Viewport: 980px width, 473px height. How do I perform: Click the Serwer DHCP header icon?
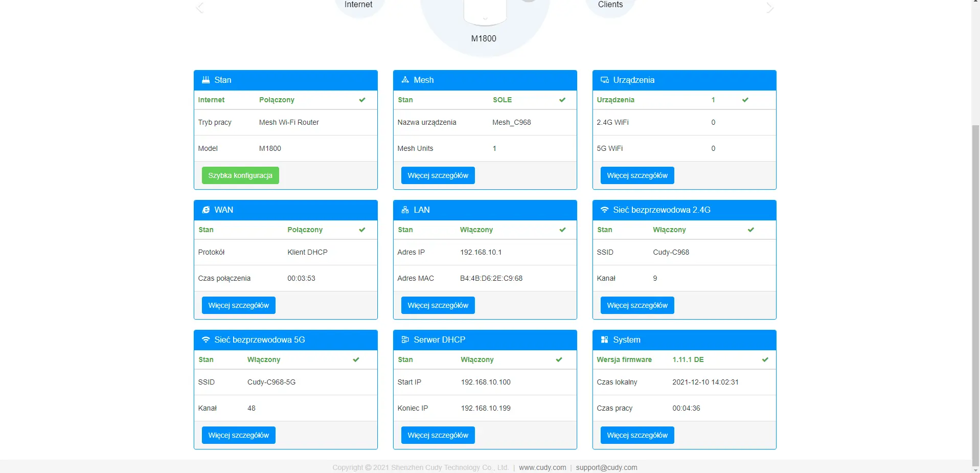405,340
